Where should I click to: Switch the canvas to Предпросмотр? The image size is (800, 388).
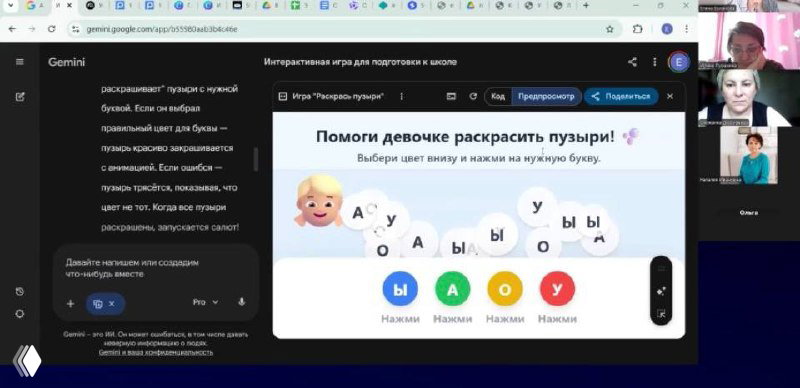pos(546,96)
